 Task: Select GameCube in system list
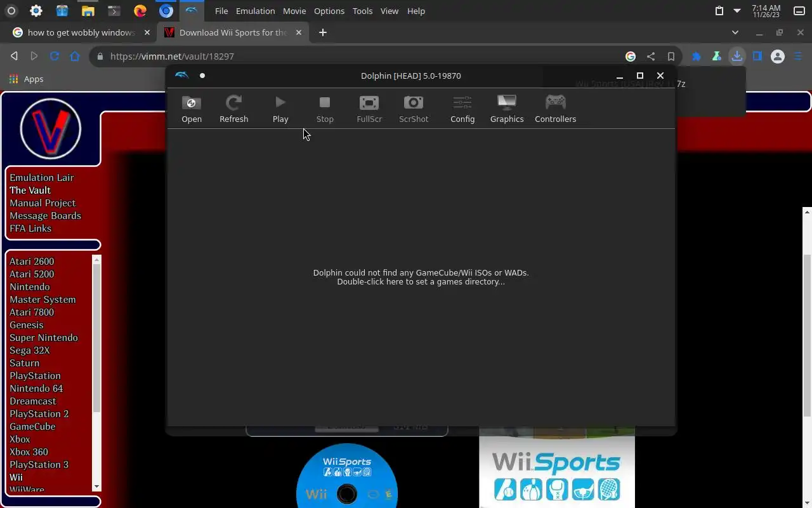click(x=32, y=427)
